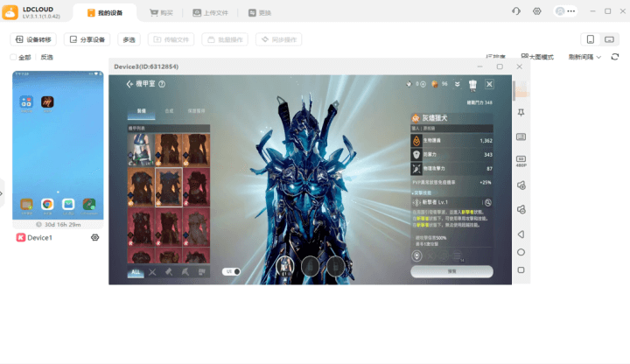Image resolution: width=630 pixels, height=364 pixels.
Task: Select the second locked slot circle
Action: pyautogui.click(x=310, y=266)
